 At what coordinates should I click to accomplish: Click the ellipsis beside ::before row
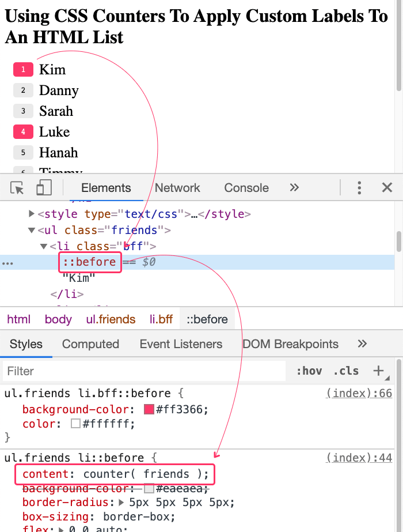(x=7, y=263)
